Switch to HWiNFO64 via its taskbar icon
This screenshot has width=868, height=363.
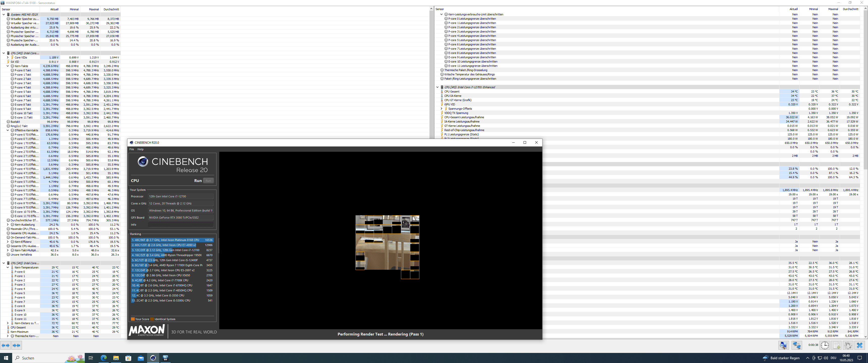(166, 358)
